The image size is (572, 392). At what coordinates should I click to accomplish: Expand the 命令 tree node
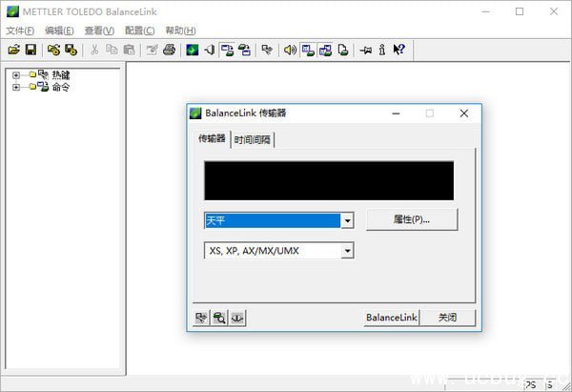click(16, 87)
